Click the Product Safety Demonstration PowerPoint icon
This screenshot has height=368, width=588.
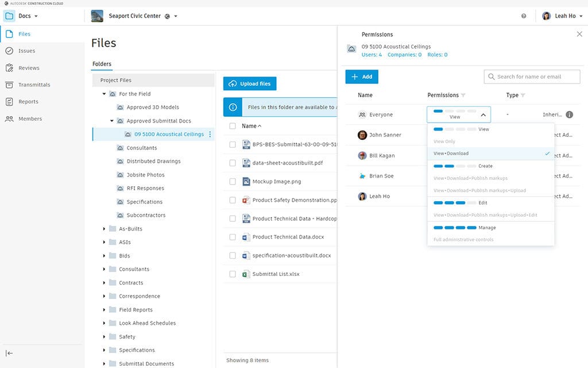click(x=246, y=200)
